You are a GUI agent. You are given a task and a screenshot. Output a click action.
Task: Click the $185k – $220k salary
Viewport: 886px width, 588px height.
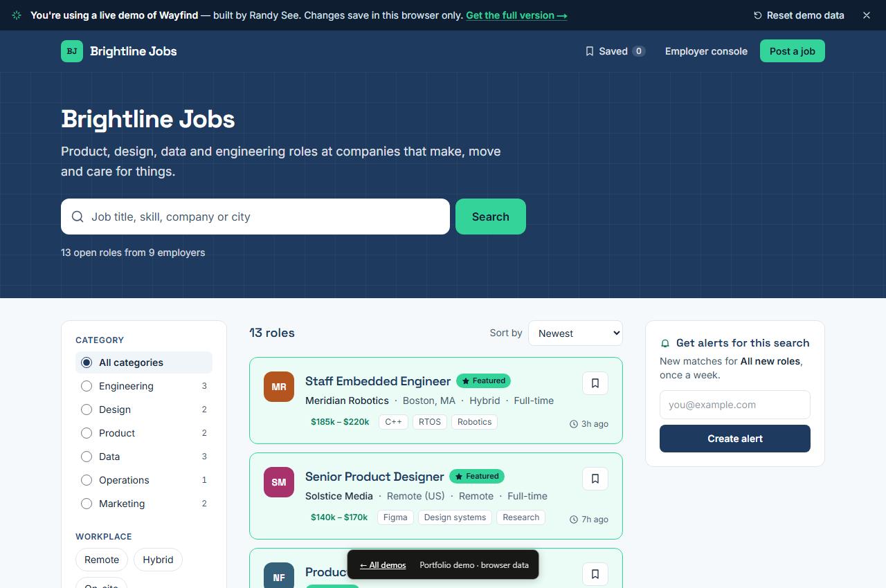click(340, 422)
